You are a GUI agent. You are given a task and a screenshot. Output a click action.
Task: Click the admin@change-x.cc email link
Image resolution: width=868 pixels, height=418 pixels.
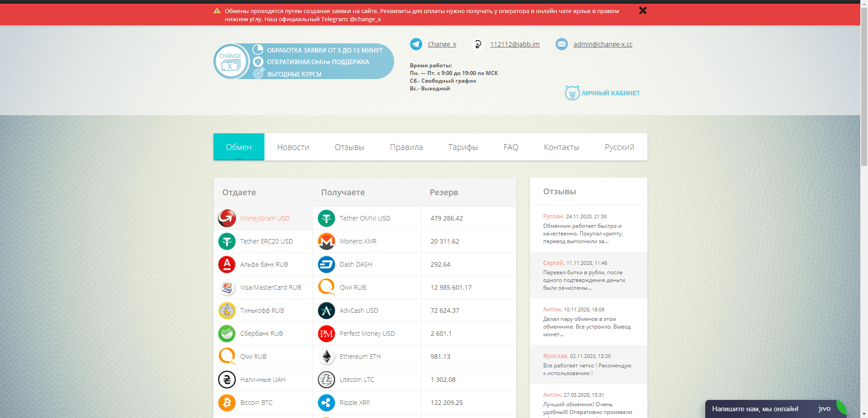pos(602,44)
